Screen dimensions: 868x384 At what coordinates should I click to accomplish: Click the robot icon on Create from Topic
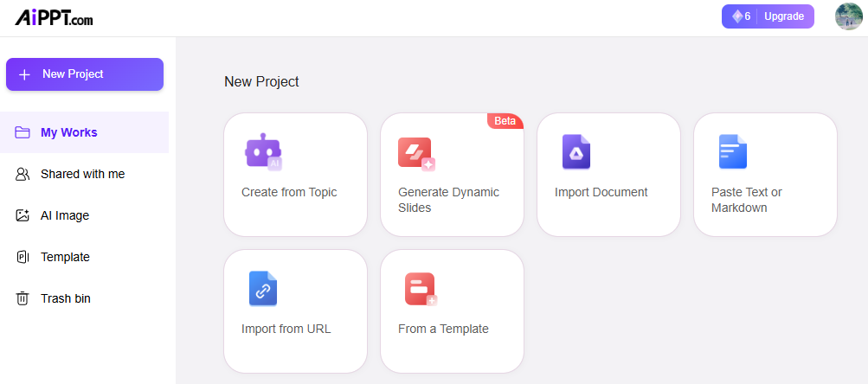(263, 152)
